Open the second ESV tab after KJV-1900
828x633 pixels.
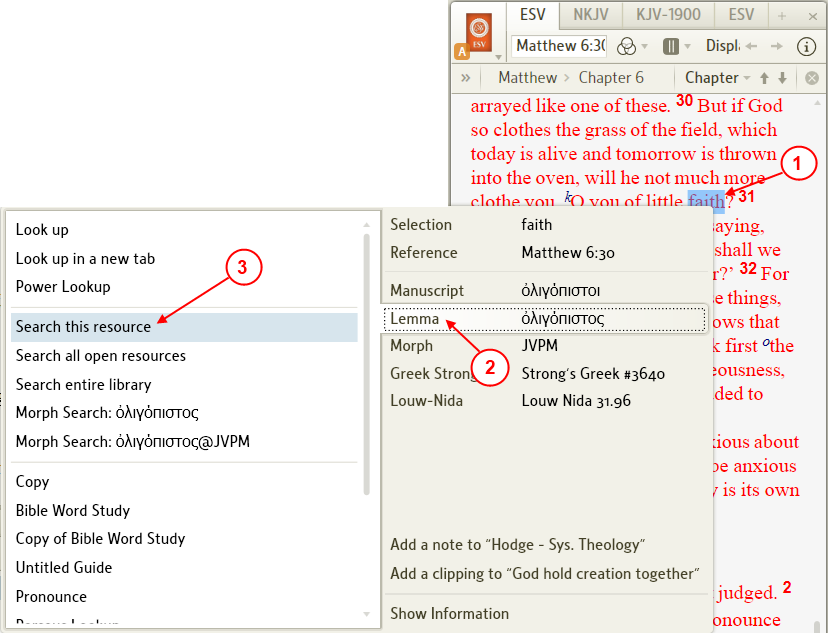point(741,15)
